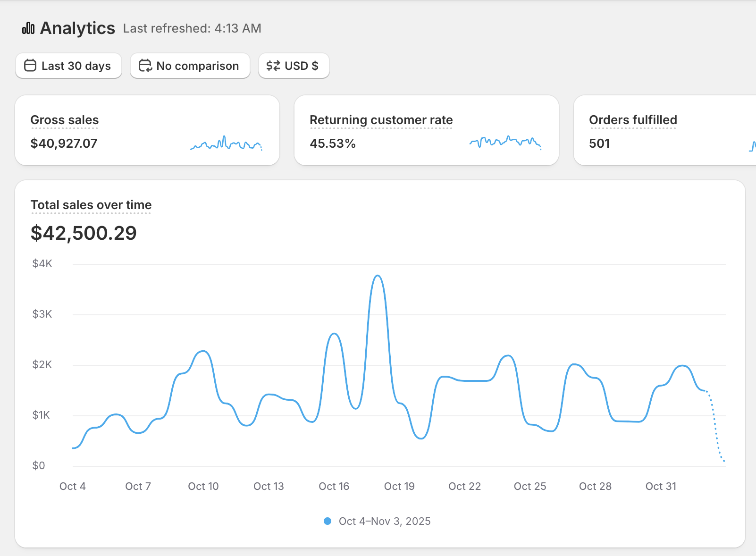Click the Oct 13 axis label

269,486
